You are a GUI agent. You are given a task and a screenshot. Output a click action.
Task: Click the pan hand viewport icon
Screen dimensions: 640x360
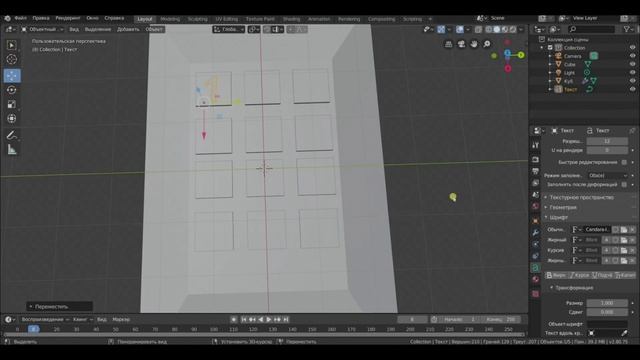[x=474, y=44]
